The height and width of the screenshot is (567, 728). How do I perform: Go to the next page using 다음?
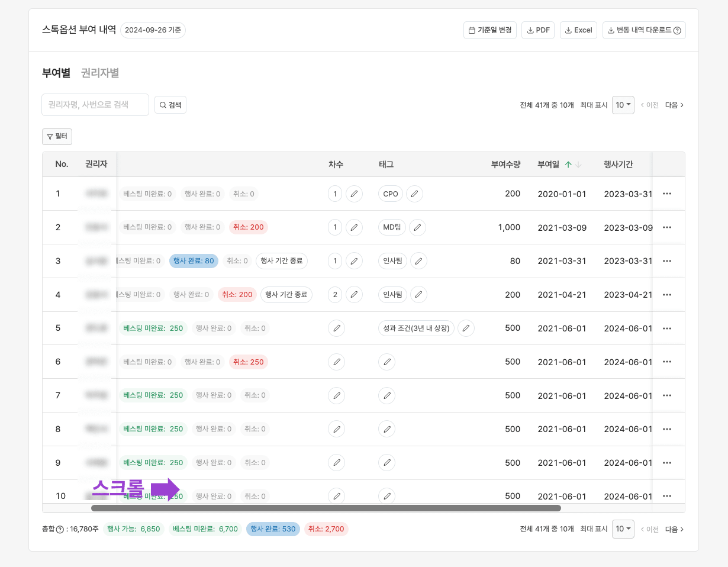pyautogui.click(x=674, y=105)
